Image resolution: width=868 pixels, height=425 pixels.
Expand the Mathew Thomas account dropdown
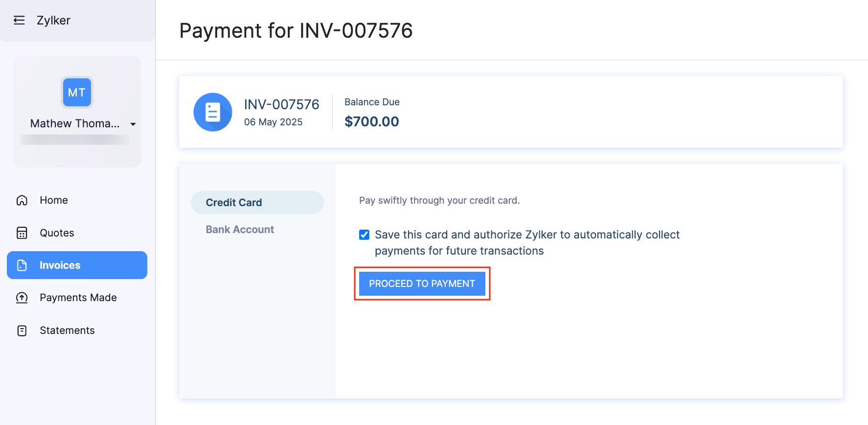tap(133, 124)
